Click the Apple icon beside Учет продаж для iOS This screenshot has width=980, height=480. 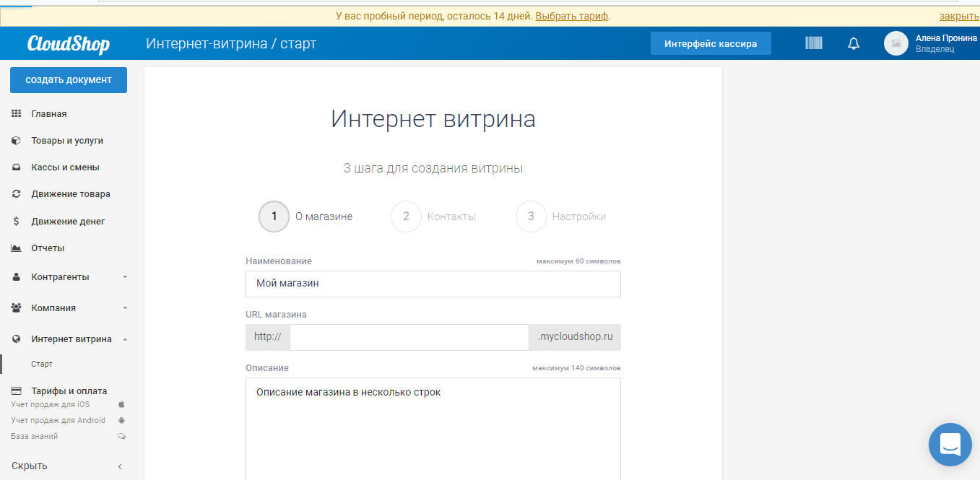pyautogui.click(x=121, y=404)
